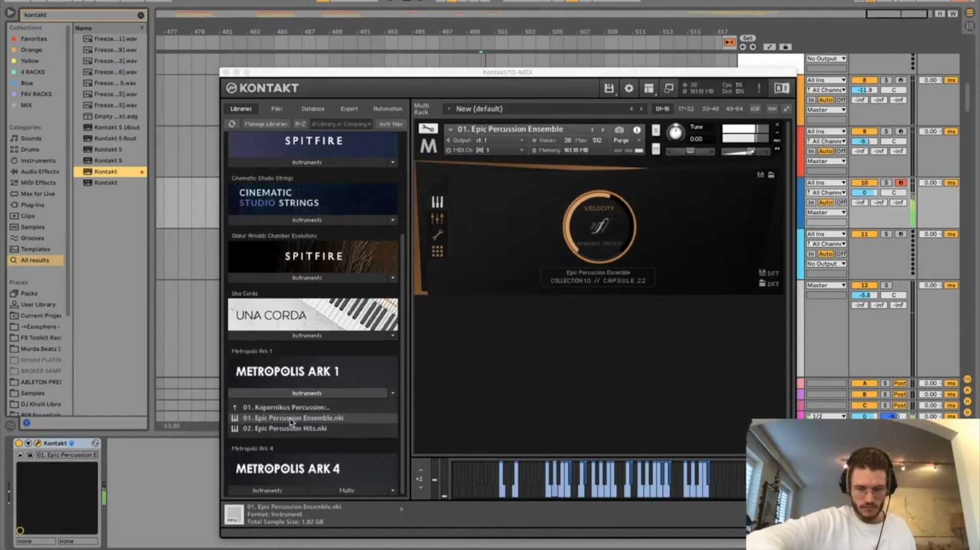Open the piano keys view in Metropolis Ark
The width and height of the screenshot is (980, 550).
pos(437,202)
